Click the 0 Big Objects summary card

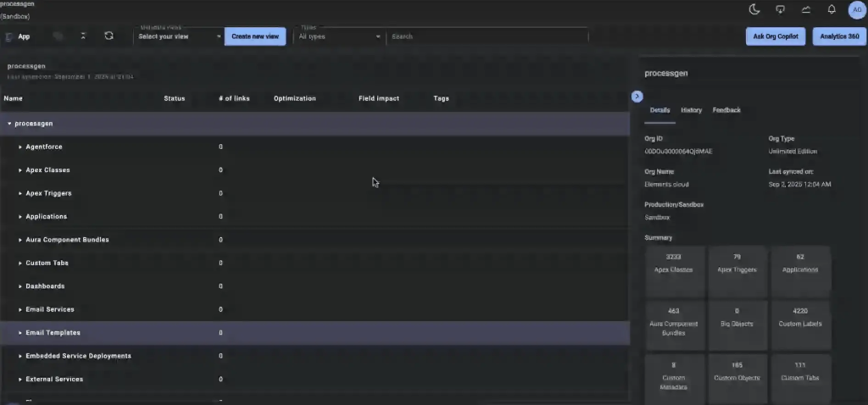coord(737,325)
